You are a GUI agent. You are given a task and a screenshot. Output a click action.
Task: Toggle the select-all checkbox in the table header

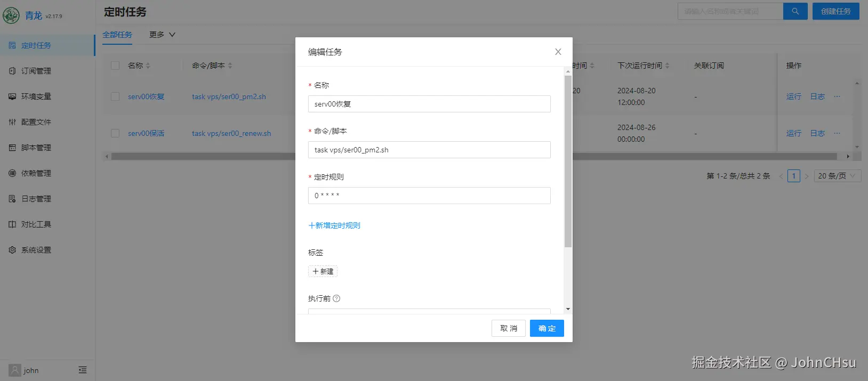(115, 66)
